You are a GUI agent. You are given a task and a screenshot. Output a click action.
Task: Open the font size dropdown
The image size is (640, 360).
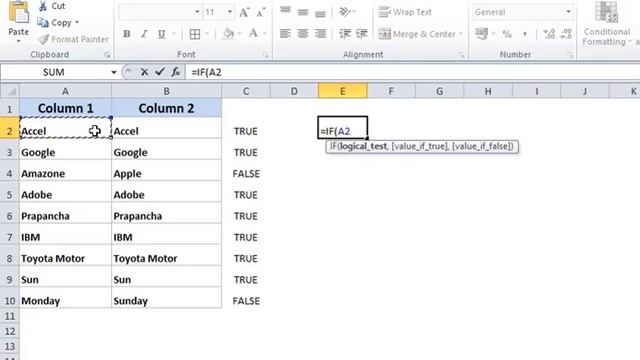[230, 12]
